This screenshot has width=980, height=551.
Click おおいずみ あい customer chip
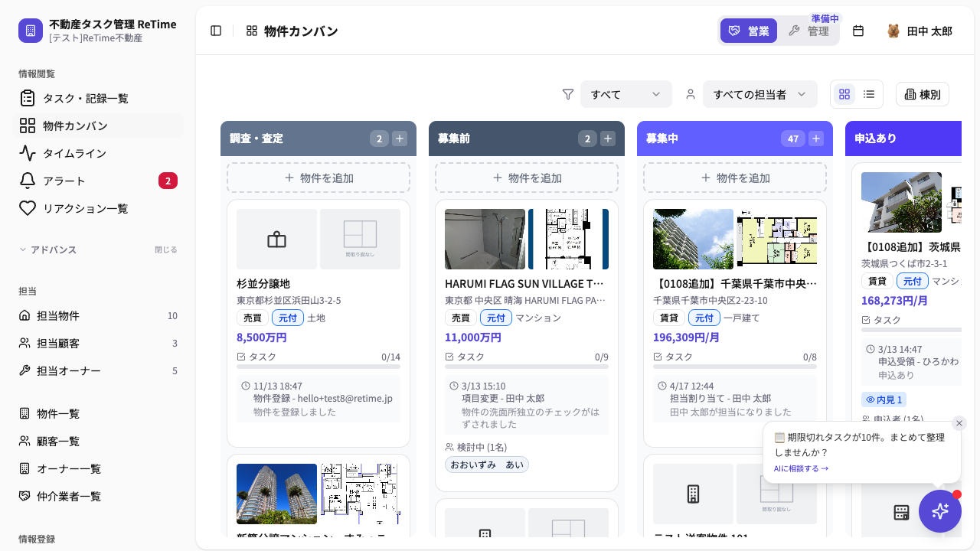click(x=487, y=465)
